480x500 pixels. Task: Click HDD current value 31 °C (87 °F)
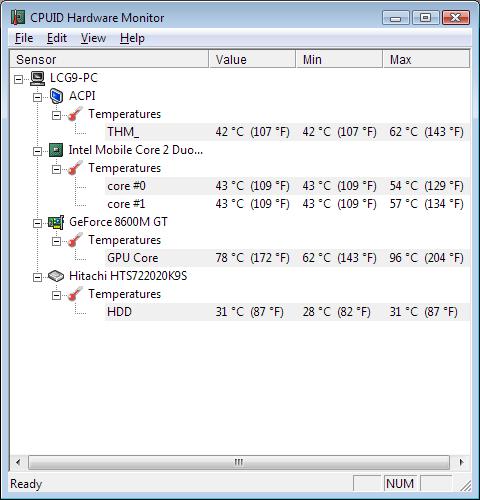click(249, 312)
